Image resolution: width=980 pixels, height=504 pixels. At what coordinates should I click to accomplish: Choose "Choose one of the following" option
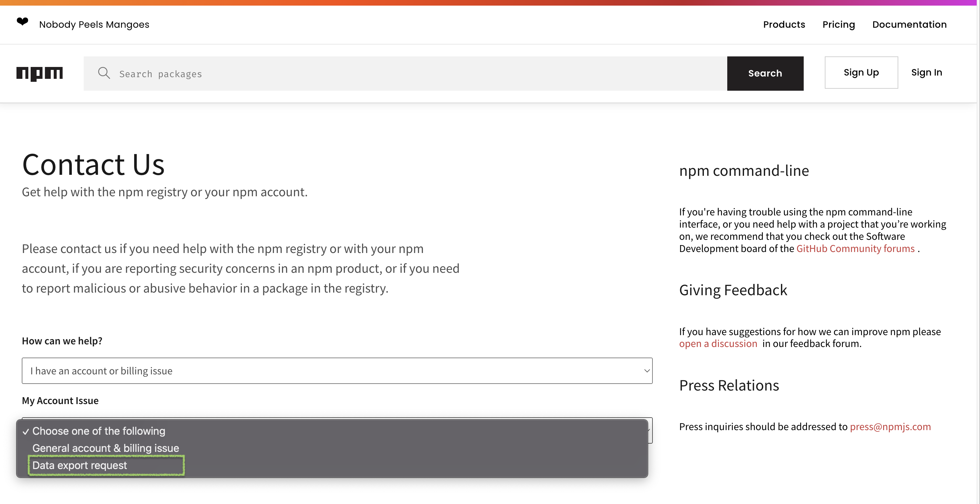(99, 430)
